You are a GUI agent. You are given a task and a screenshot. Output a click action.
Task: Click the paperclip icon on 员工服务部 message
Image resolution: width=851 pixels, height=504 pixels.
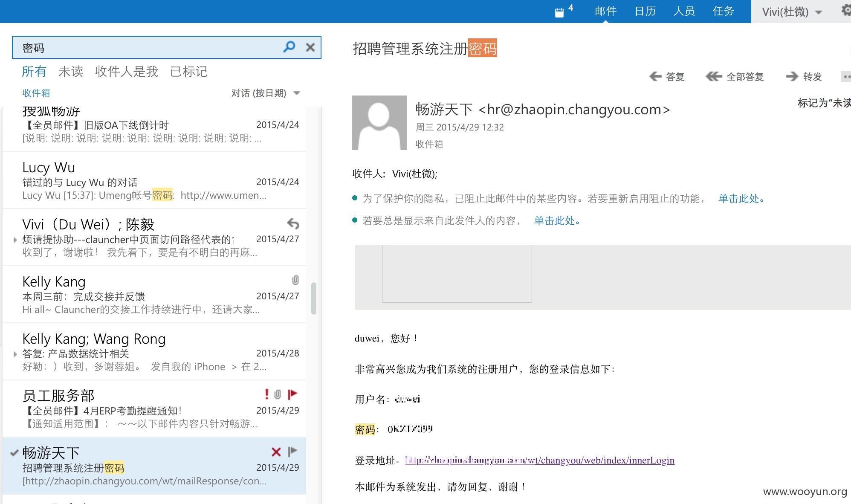[278, 394]
